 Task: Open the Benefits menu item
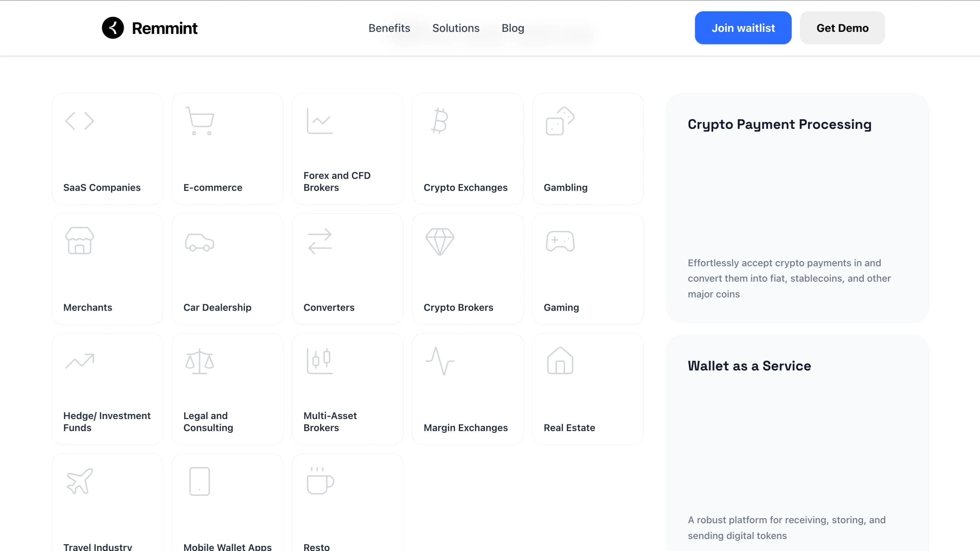tap(389, 28)
